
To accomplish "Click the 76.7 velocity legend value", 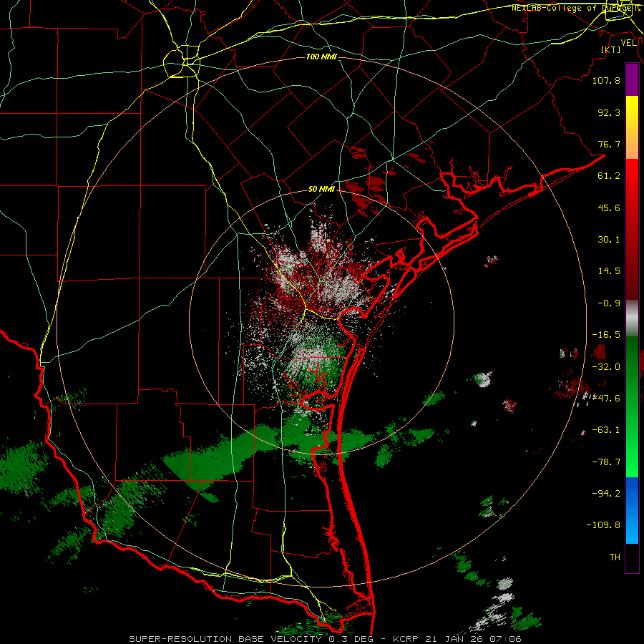I will tap(609, 144).
